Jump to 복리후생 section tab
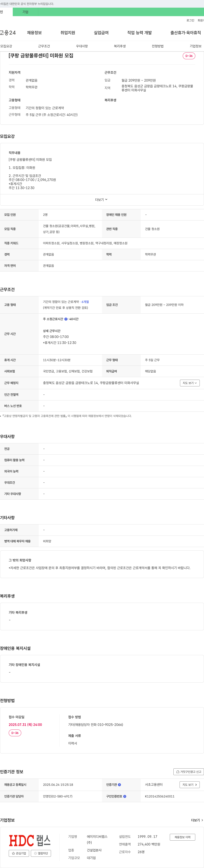204x868 pixels. pos(120,46)
